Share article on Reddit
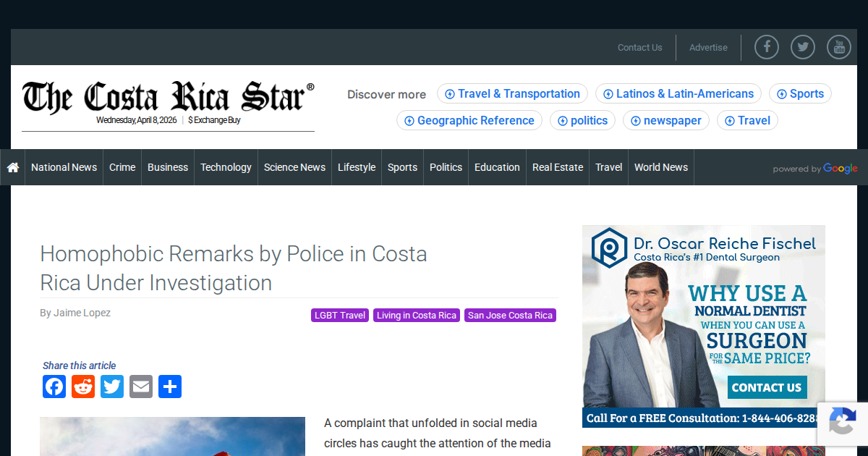The height and width of the screenshot is (456, 868). [83, 387]
